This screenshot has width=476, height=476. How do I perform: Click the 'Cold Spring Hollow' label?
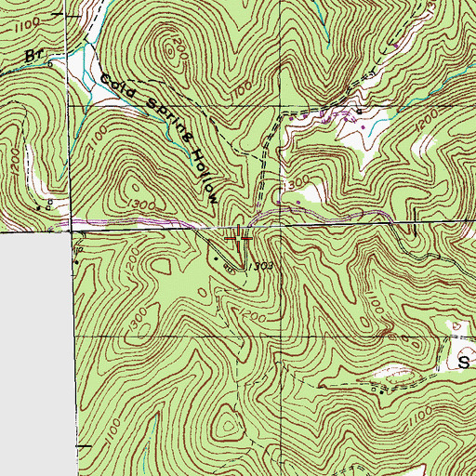coord(159,139)
